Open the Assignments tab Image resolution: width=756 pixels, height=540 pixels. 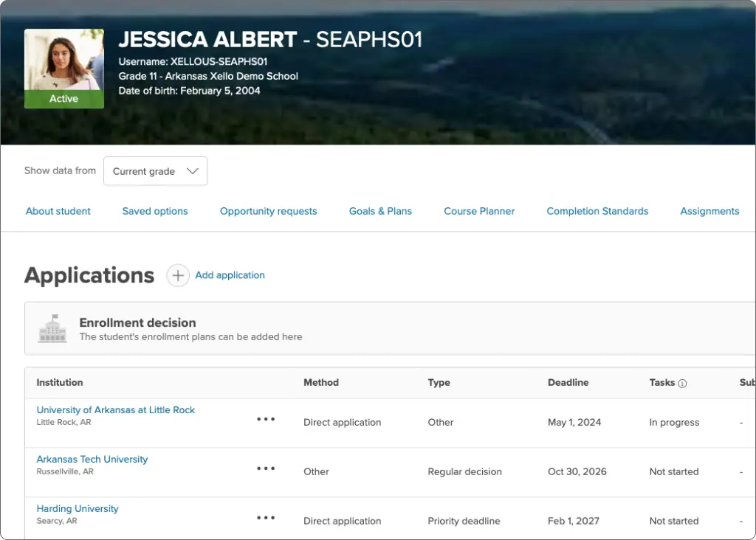coord(709,211)
